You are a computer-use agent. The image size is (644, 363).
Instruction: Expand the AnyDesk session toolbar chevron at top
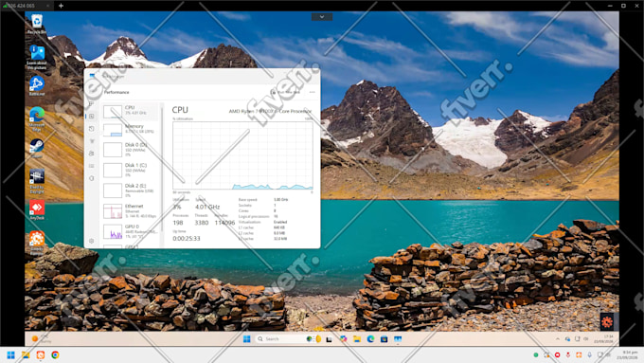point(322,17)
